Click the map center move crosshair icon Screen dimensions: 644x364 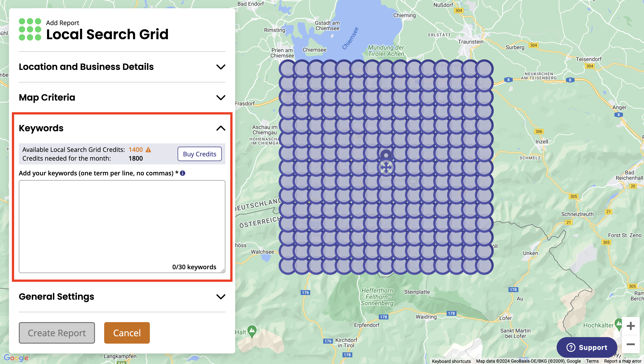pos(386,168)
